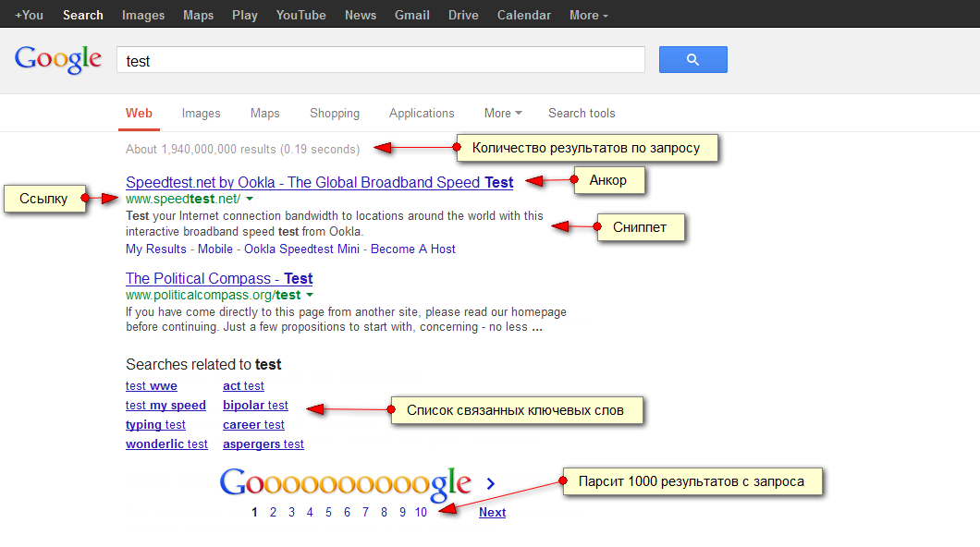Go to results page 3
980x547 pixels.
(291, 512)
